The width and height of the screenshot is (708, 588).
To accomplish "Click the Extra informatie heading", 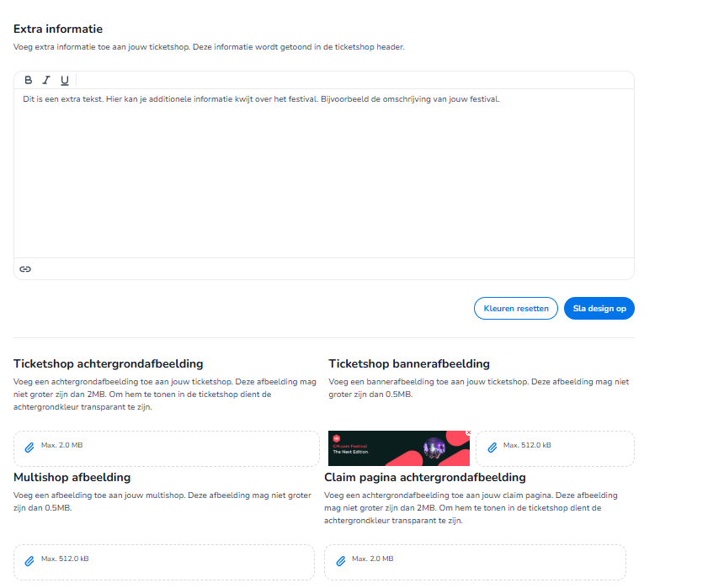I will [x=58, y=29].
